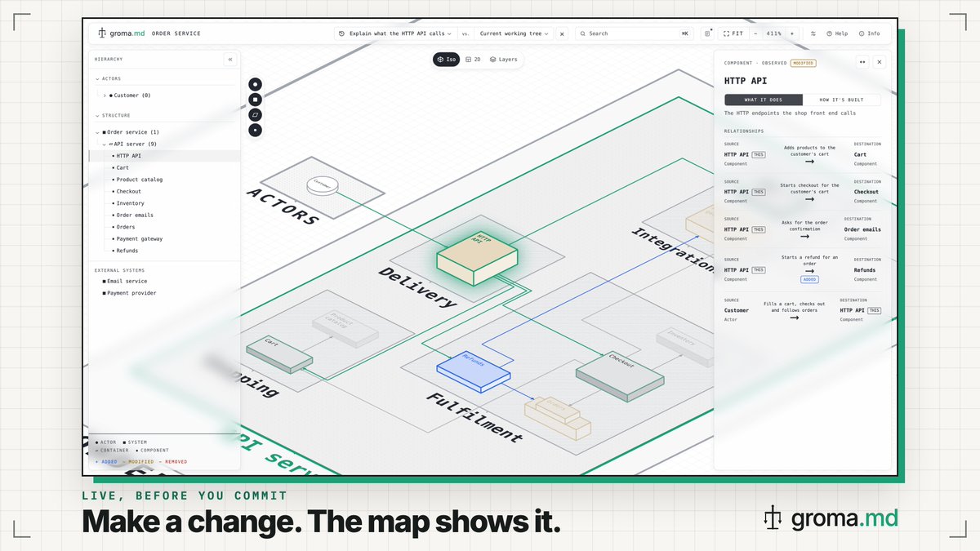980x551 pixels.
Task: Select the small-dot component tool on the canvas
Action: pyautogui.click(x=256, y=130)
